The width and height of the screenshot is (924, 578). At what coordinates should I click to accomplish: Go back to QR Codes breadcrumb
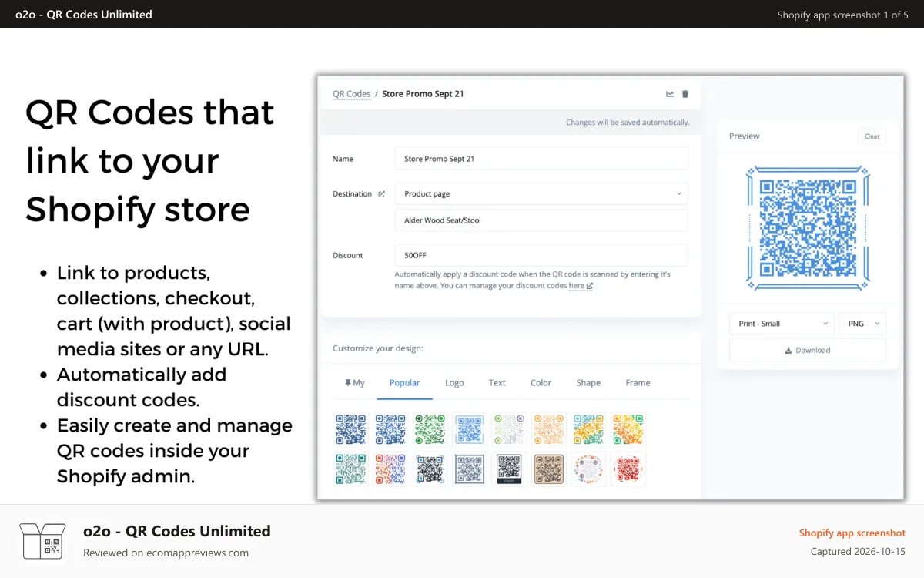tap(352, 94)
